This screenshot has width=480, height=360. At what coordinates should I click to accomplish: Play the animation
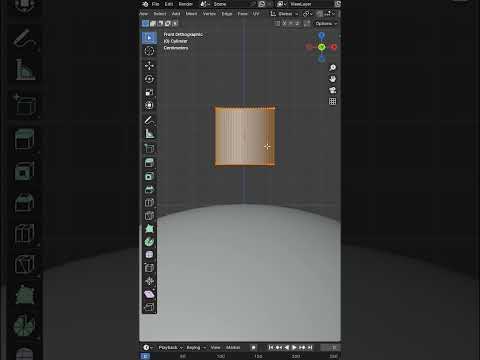294,347
